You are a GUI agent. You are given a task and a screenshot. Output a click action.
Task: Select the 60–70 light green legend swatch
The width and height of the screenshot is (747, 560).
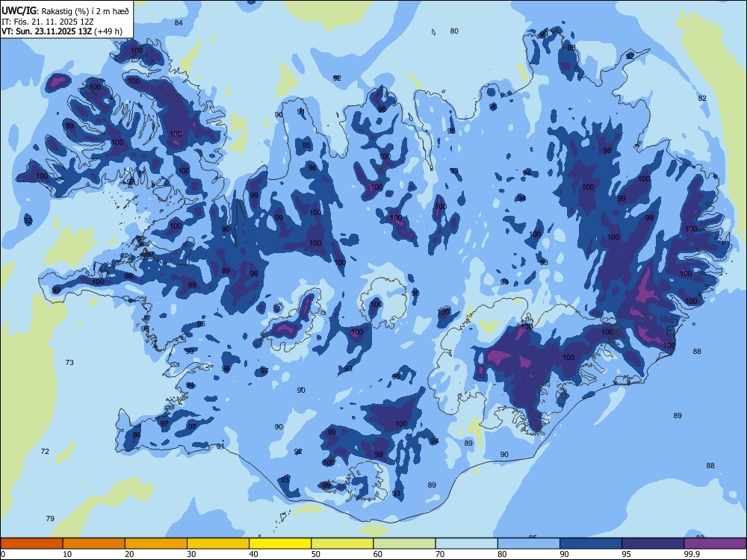click(404, 544)
